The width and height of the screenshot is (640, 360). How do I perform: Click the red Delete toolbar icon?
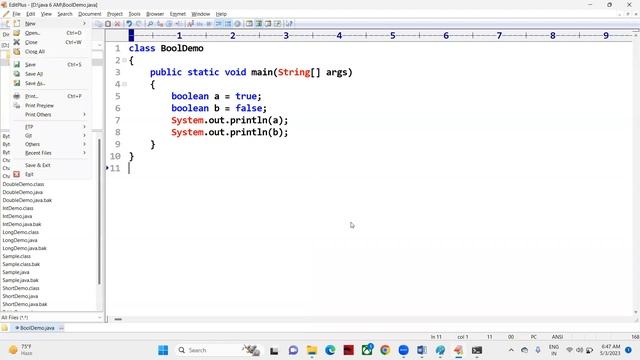(x=117, y=24)
